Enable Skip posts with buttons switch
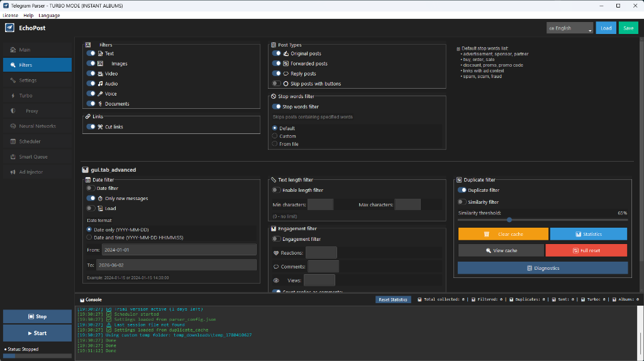The image size is (644, 361). (277, 84)
